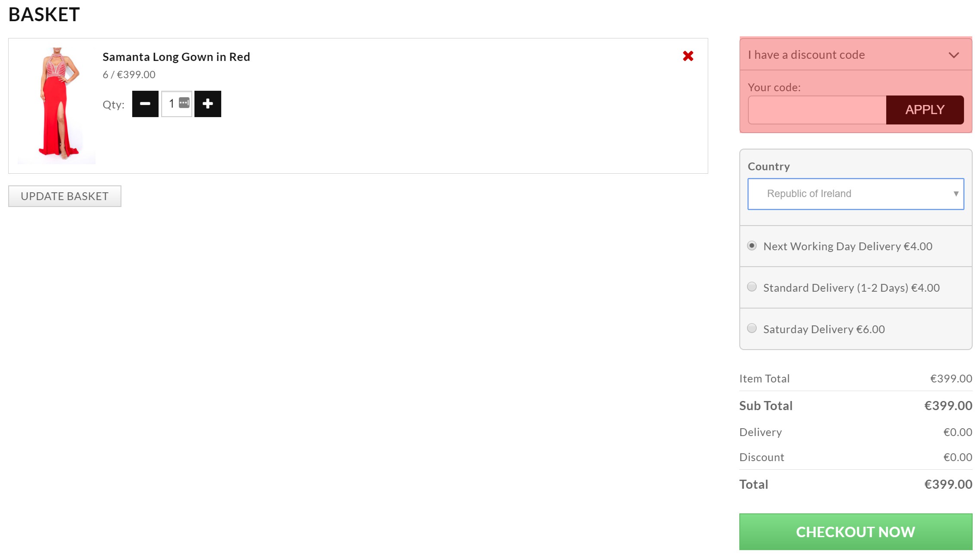Click the autofill icon in quantity field
Viewport: 980px width, 554px height.
(184, 103)
